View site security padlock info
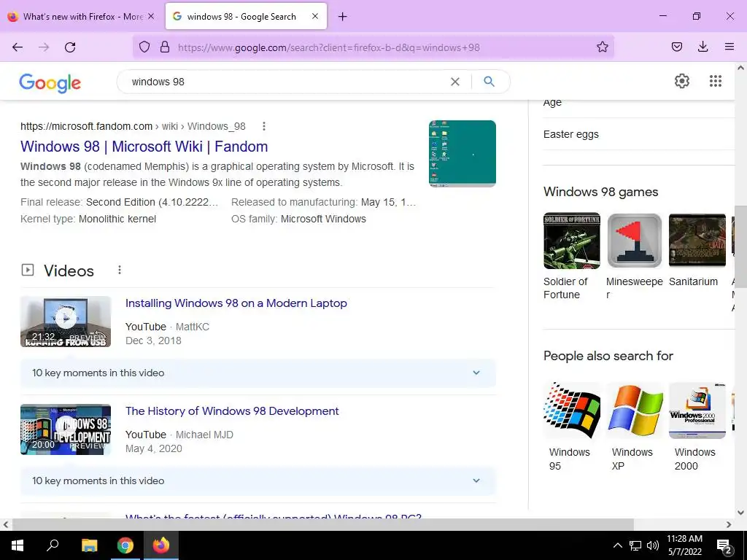747x560 pixels. (x=165, y=47)
